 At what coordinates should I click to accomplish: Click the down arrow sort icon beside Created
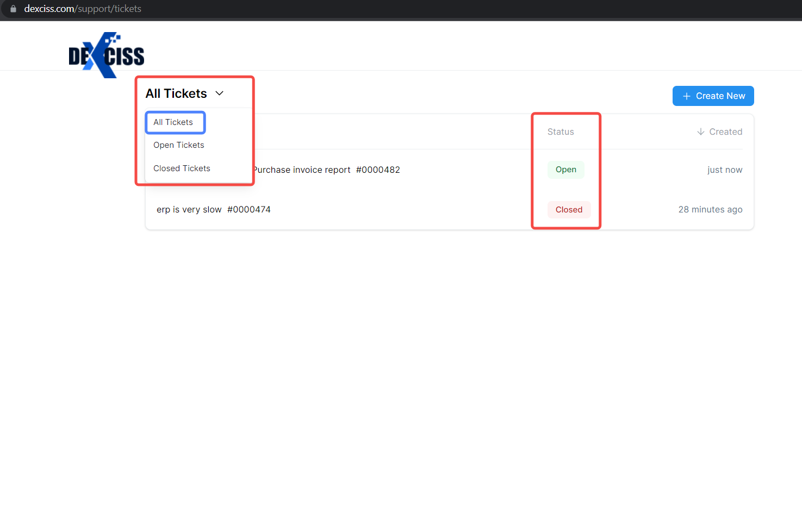(x=700, y=132)
